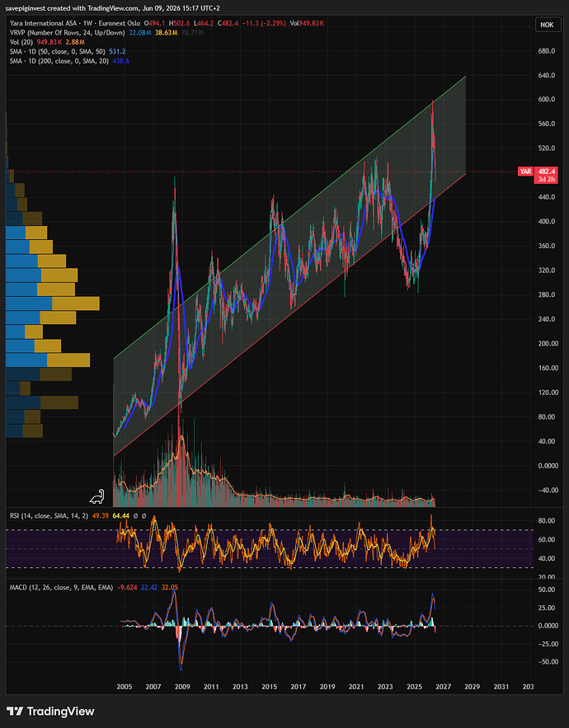Screen dimensions: 569x728
Task: Click the MACD signal value 32.05
Action: click(170, 587)
